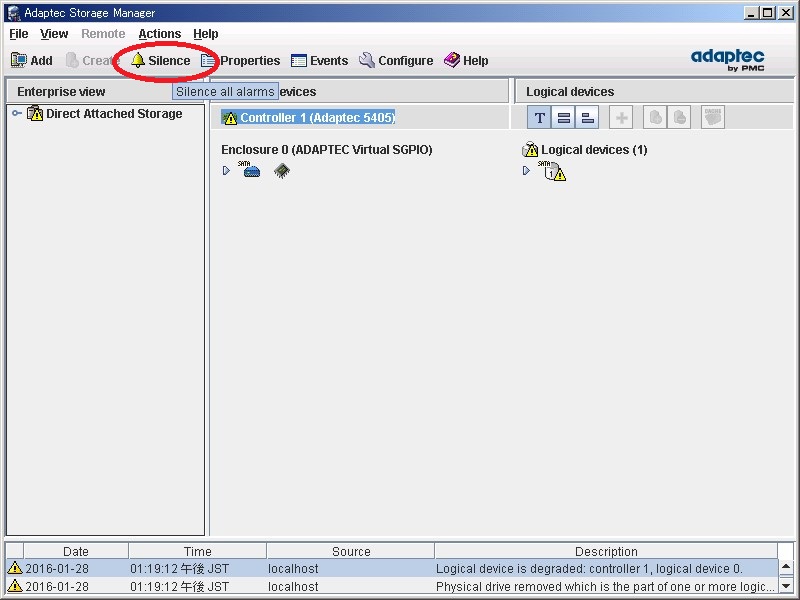800x600 pixels.
Task: Click the Silence alarm bell button
Action: click(160, 61)
